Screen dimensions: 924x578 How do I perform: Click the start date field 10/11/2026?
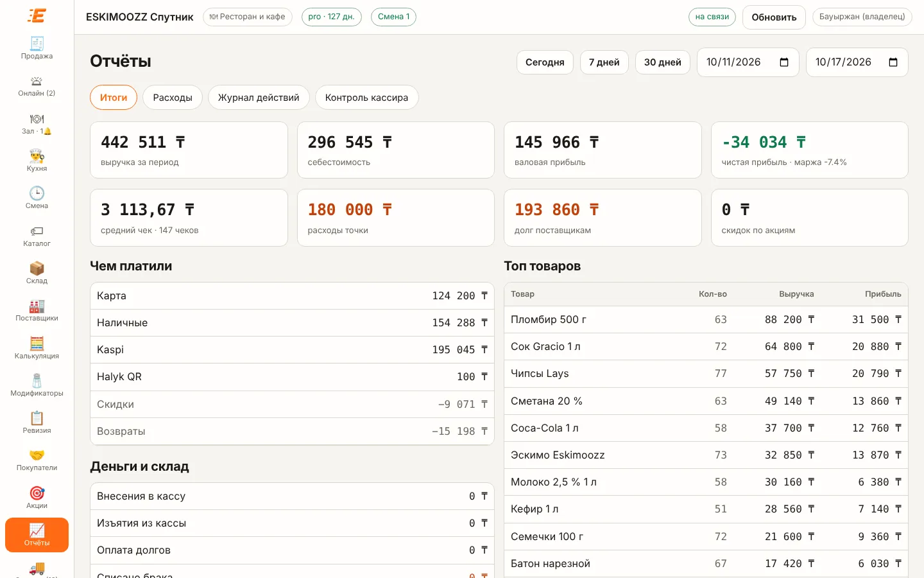point(748,62)
